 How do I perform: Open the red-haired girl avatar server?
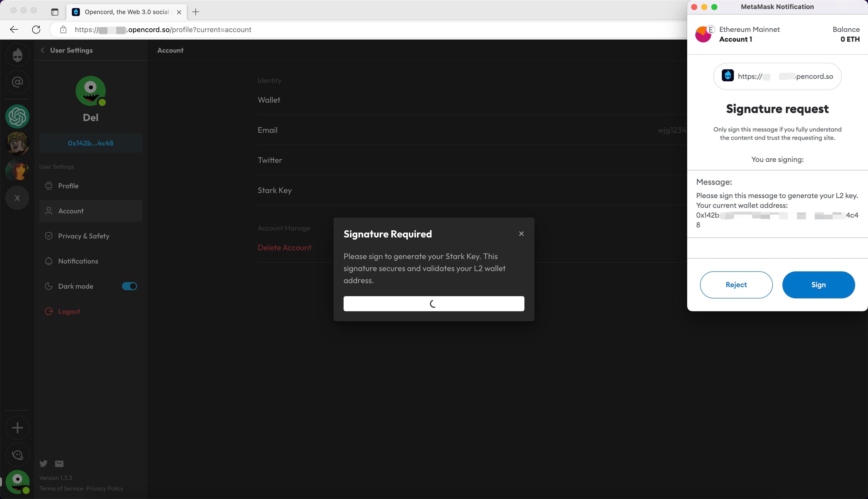click(18, 170)
